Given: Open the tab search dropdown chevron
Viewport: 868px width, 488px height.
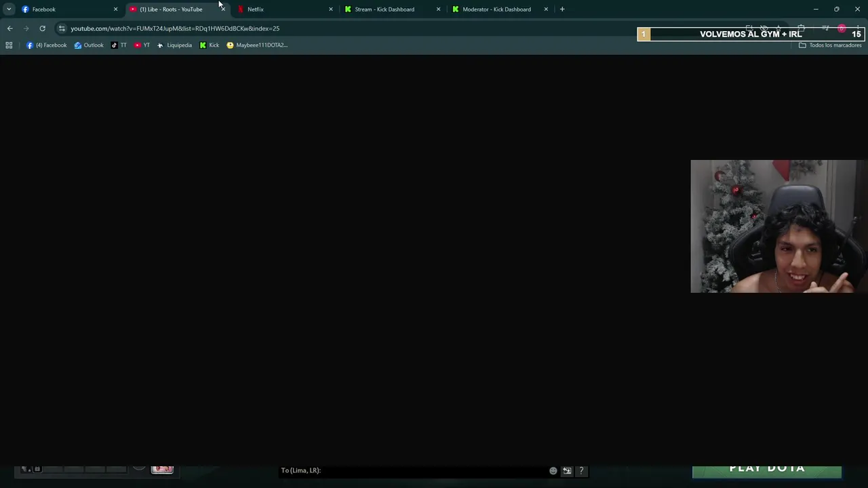Looking at the screenshot, I should pos(9,9).
